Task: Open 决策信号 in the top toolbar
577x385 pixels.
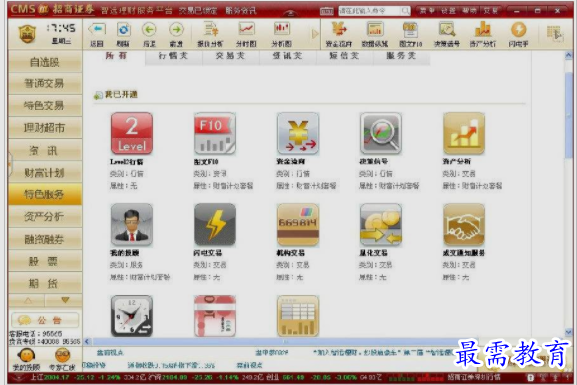Action: pos(447,34)
